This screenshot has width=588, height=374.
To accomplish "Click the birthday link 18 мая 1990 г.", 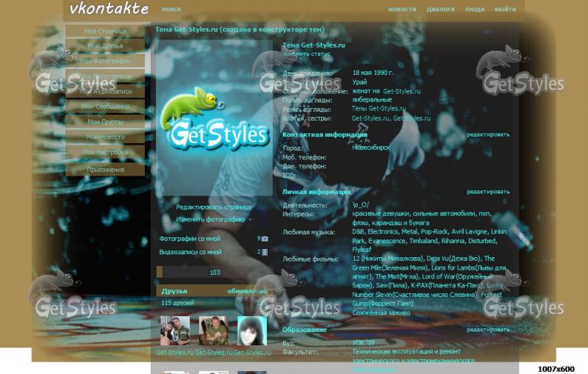I will click(x=373, y=73).
